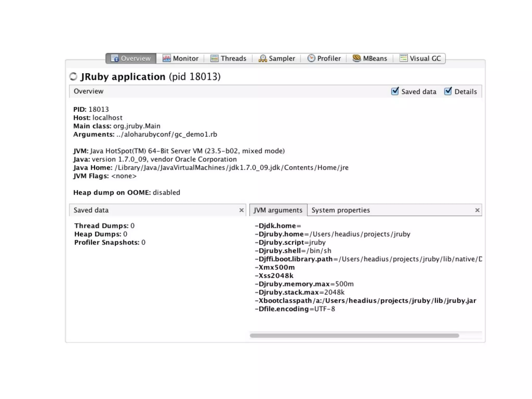Screen dimensions: 532x399
Task: Uncheck the Saved data checkbox
Action: (x=395, y=91)
